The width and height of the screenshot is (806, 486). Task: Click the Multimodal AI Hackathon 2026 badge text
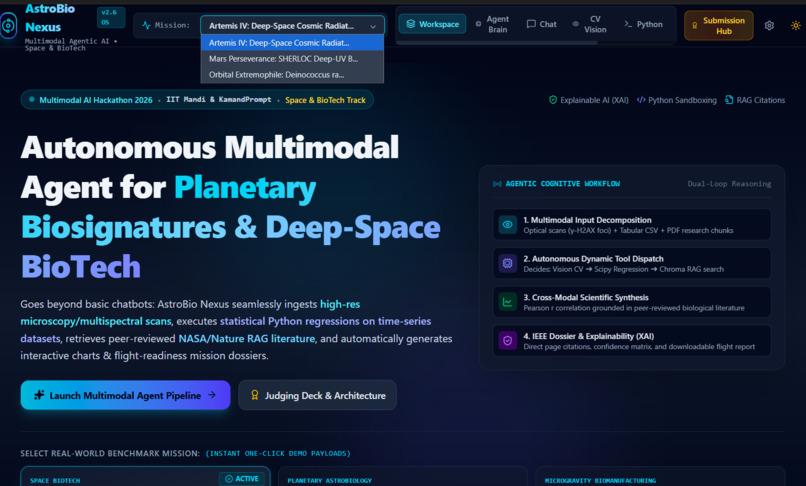point(96,100)
